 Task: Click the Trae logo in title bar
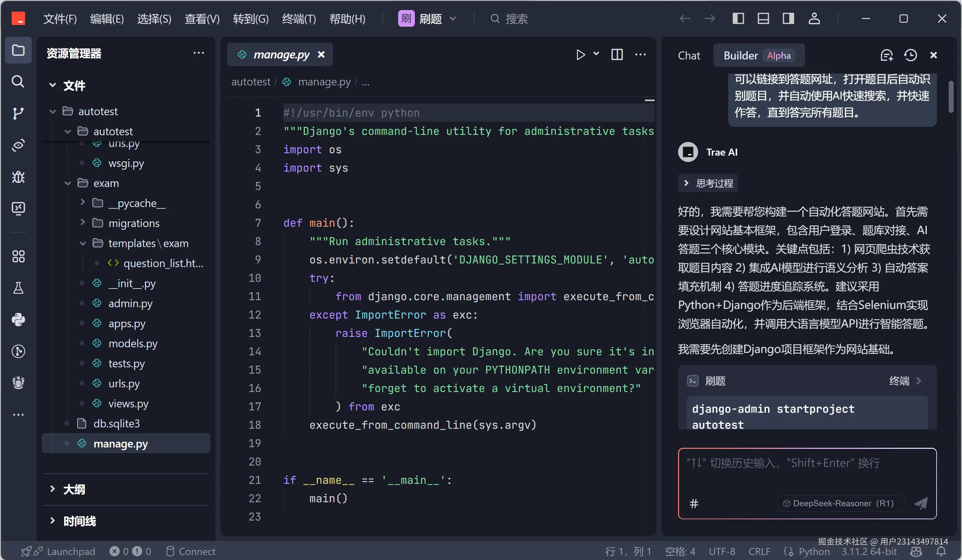(18, 18)
